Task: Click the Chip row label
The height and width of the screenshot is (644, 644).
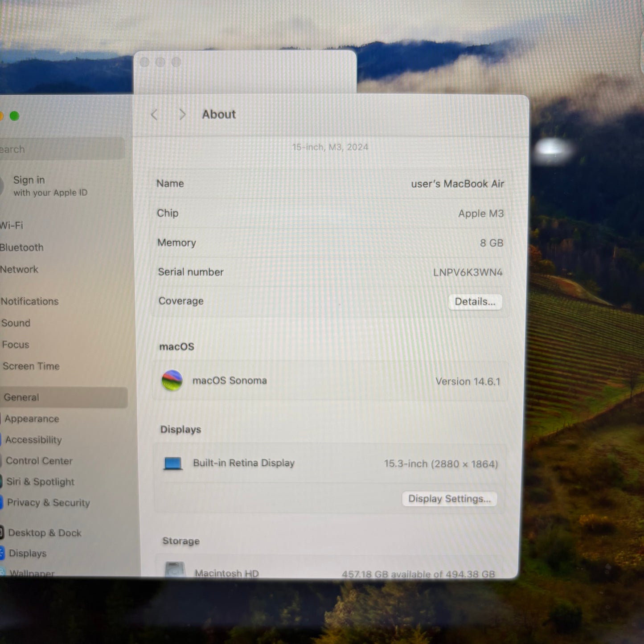Action: [168, 213]
